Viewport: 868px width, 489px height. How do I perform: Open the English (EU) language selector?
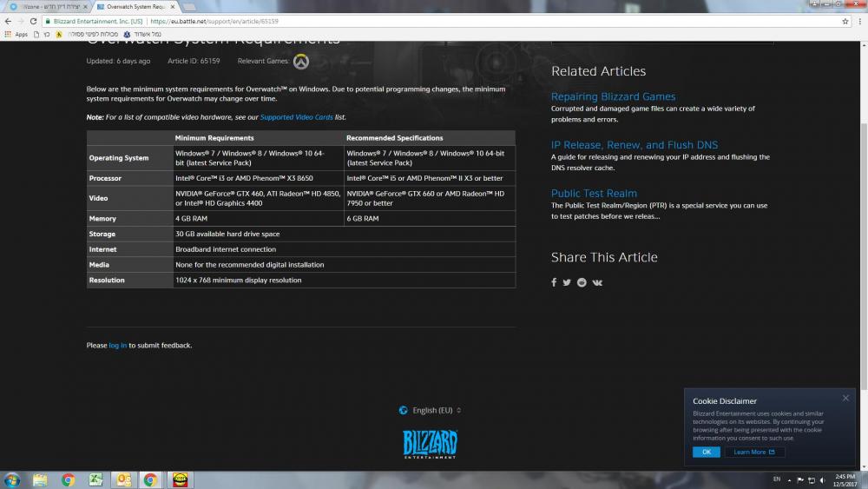coord(431,410)
